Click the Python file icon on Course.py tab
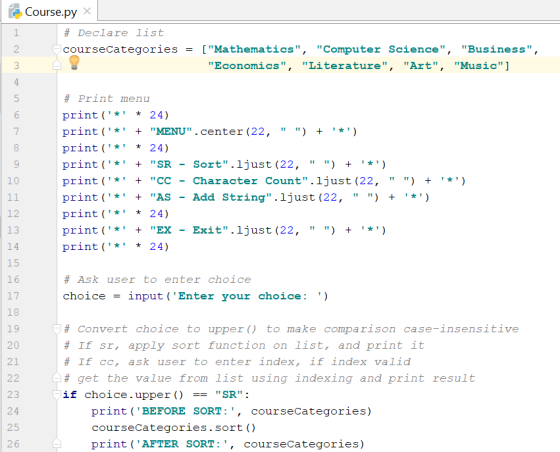560x452 pixels. click(15, 11)
